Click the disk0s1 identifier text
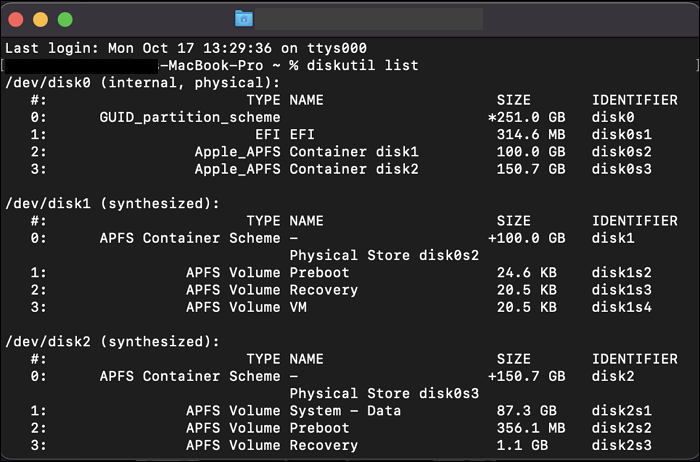 (622, 134)
